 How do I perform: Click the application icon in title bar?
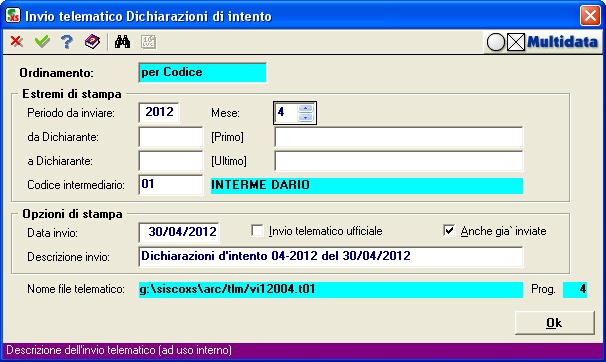13,16
